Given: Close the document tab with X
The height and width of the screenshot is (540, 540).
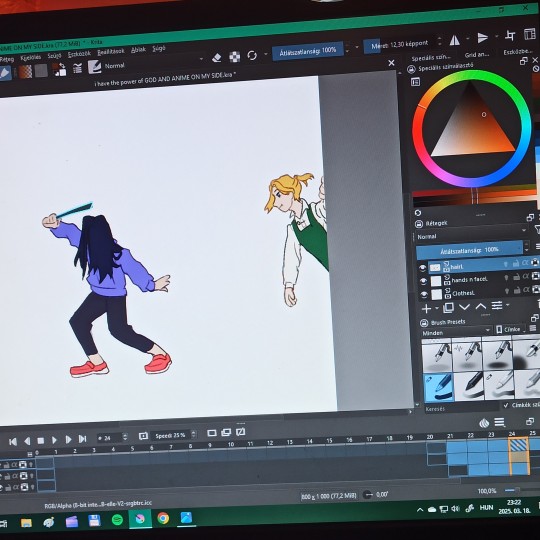Looking at the screenshot, I should point(391,63).
